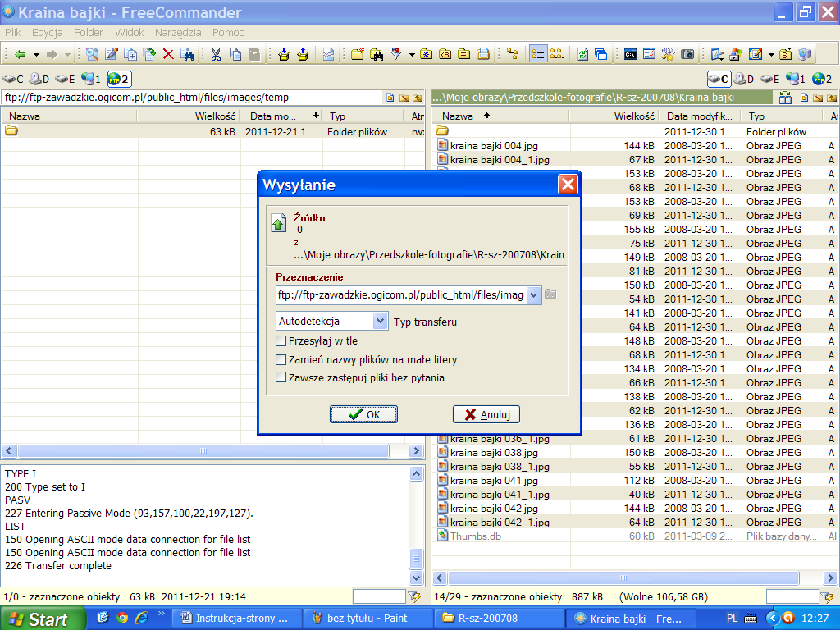840x630 pixels.
Task: Select file kraina bajki 041_1.jpg
Action: pyautogui.click(x=500, y=495)
